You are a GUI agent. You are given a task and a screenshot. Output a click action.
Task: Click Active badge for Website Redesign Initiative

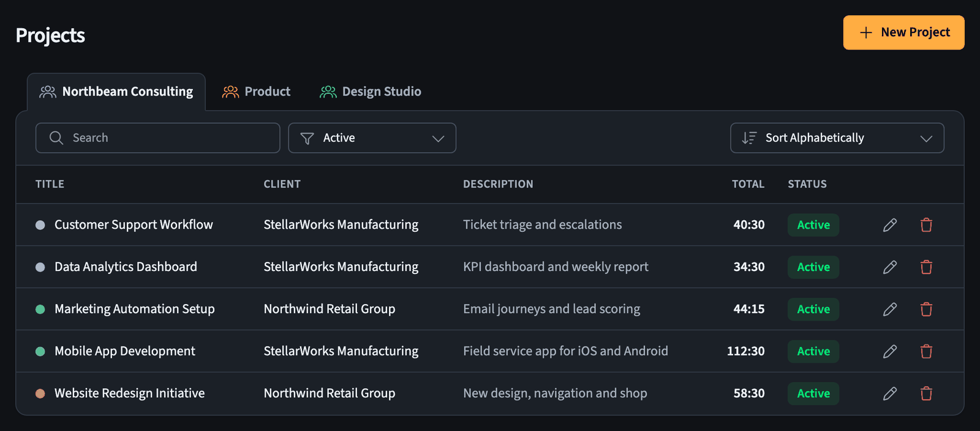coord(813,394)
